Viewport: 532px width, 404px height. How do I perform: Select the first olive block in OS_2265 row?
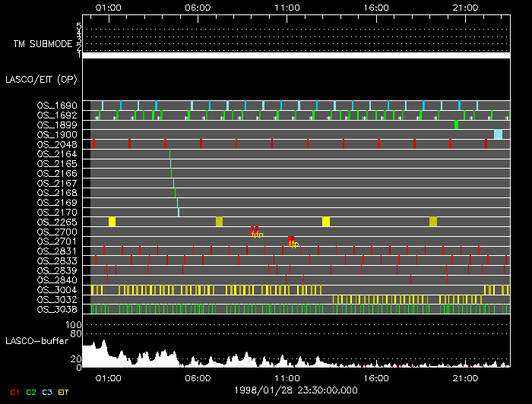219,221
